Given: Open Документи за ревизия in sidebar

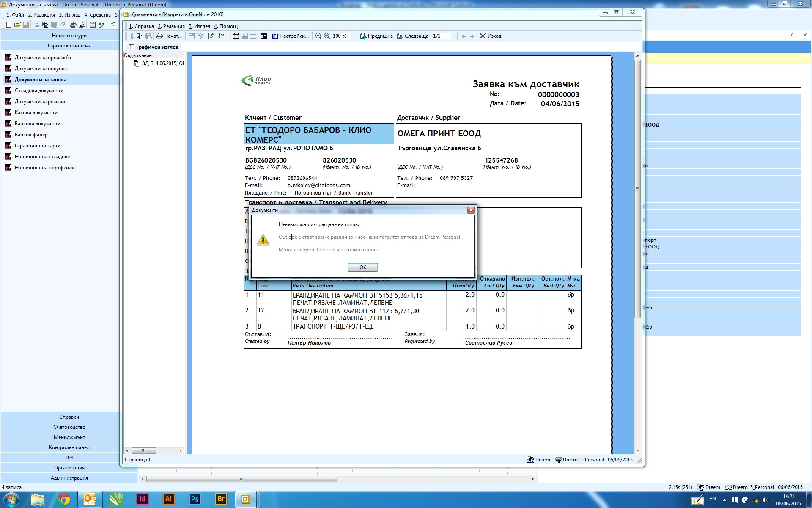Looking at the screenshot, I should point(41,102).
